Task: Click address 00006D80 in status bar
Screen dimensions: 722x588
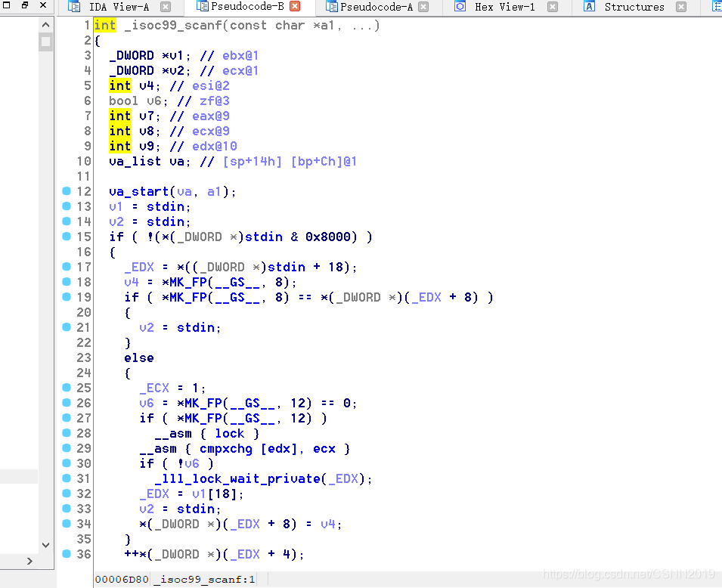Action: tap(122, 579)
